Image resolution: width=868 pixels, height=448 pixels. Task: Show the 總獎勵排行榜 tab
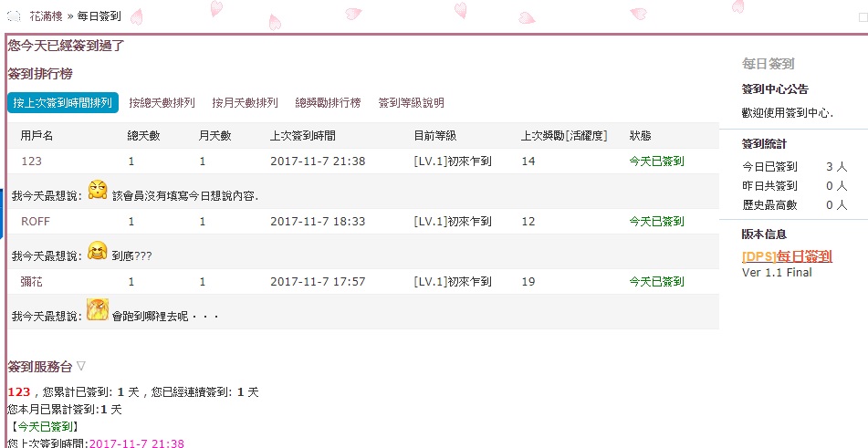point(328,103)
